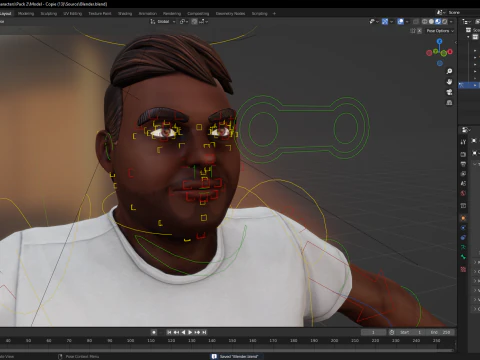Select wireframe viewport shading
The width and height of the screenshot is (480, 360).
tap(424, 21)
